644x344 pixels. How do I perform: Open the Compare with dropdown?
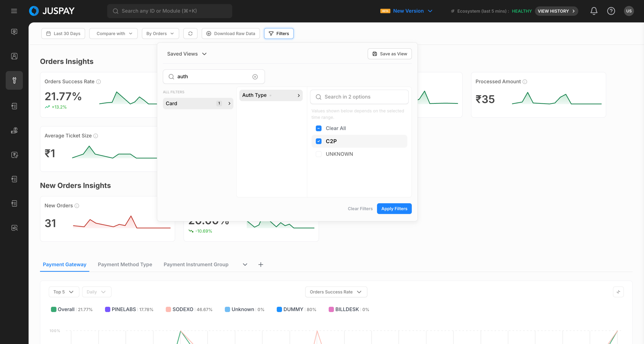(114, 34)
